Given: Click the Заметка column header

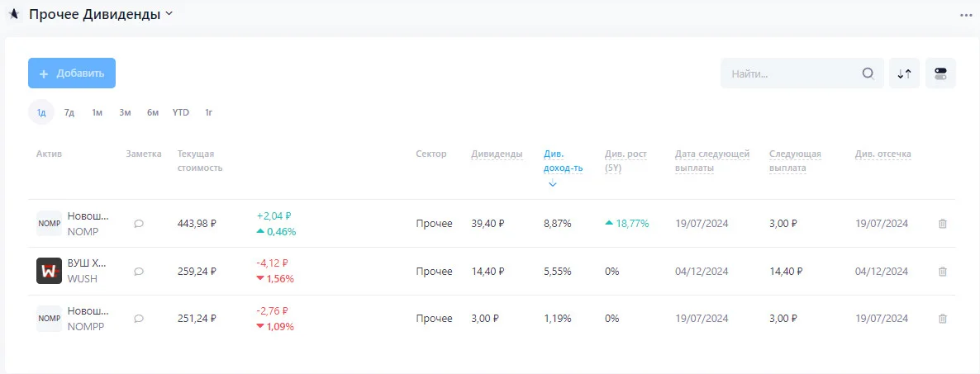Looking at the screenshot, I should (143, 154).
